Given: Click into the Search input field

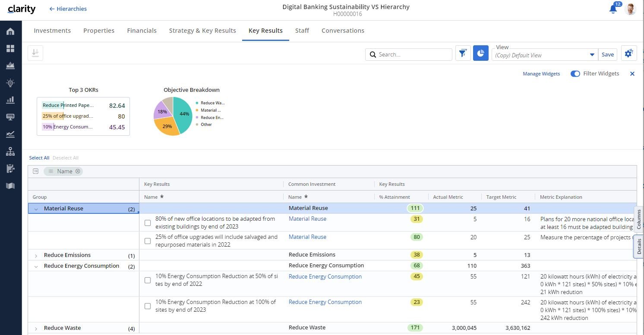Looking at the screenshot, I should pos(413,54).
